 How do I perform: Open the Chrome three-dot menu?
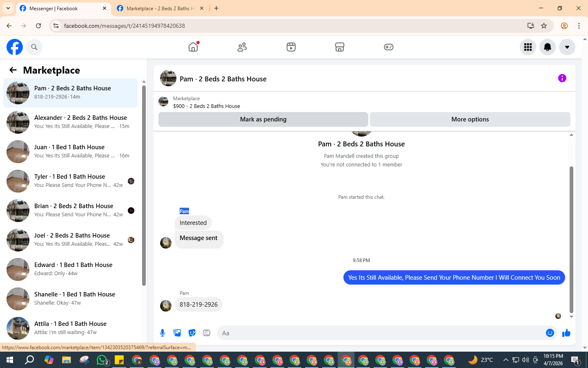579,26
